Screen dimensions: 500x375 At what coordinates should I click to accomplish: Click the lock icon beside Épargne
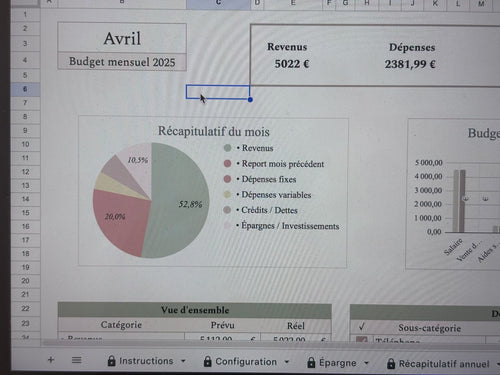tap(311, 363)
